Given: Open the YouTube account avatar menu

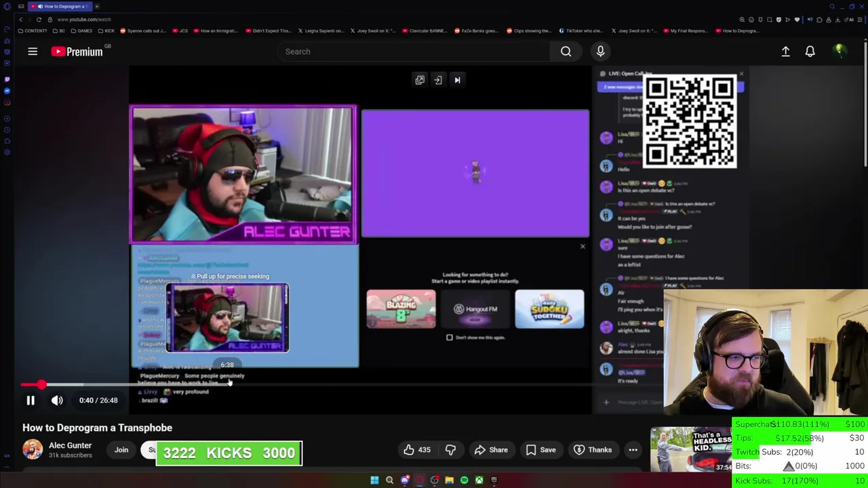Looking at the screenshot, I should click(840, 51).
